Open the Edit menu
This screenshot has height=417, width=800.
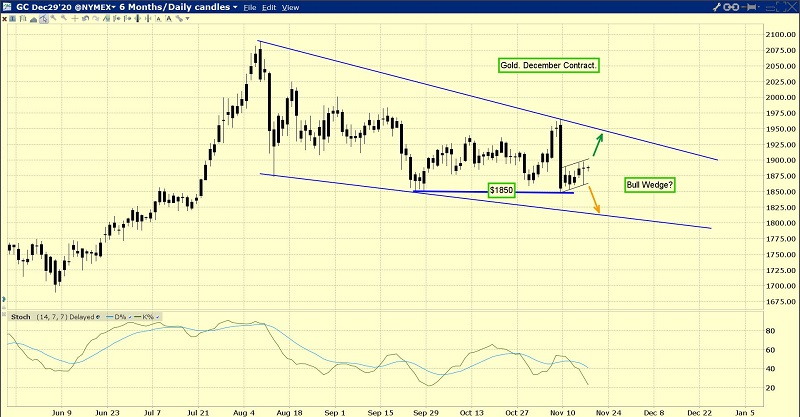tap(269, 8)
